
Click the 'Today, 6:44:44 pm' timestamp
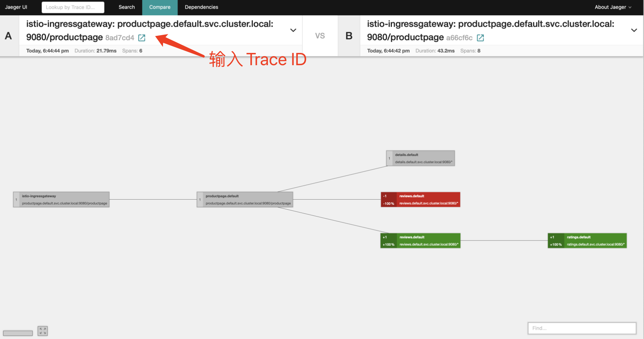[47, 51]
